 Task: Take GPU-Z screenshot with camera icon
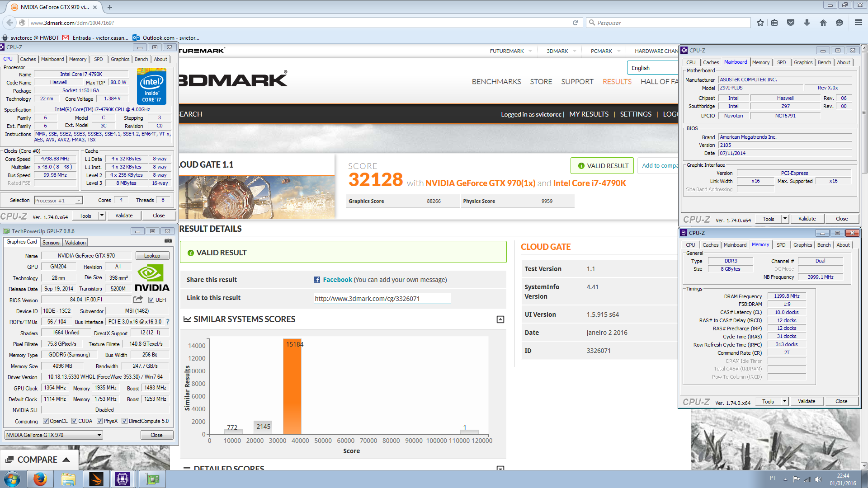[168, 241]
